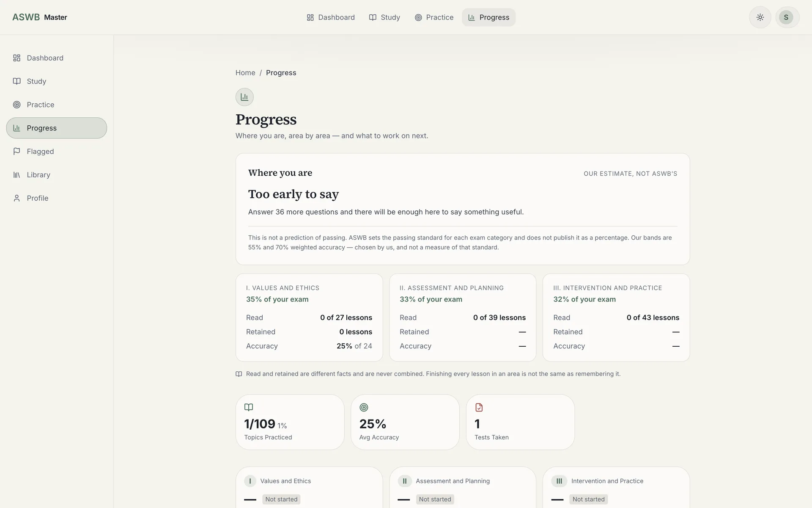
Task: Click the Flagged flag icon in the sidebar
Action: coord(17,151)
